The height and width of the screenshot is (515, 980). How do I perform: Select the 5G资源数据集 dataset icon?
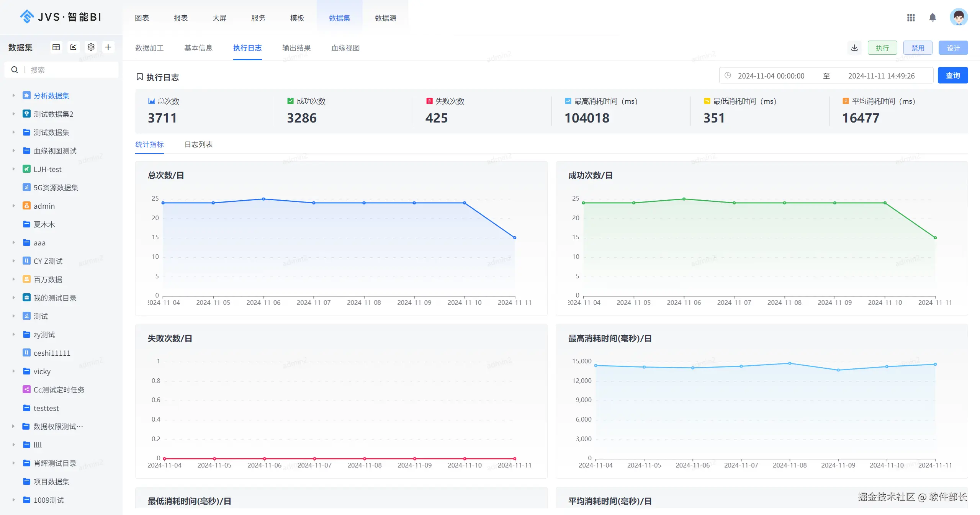coord(26,187)
